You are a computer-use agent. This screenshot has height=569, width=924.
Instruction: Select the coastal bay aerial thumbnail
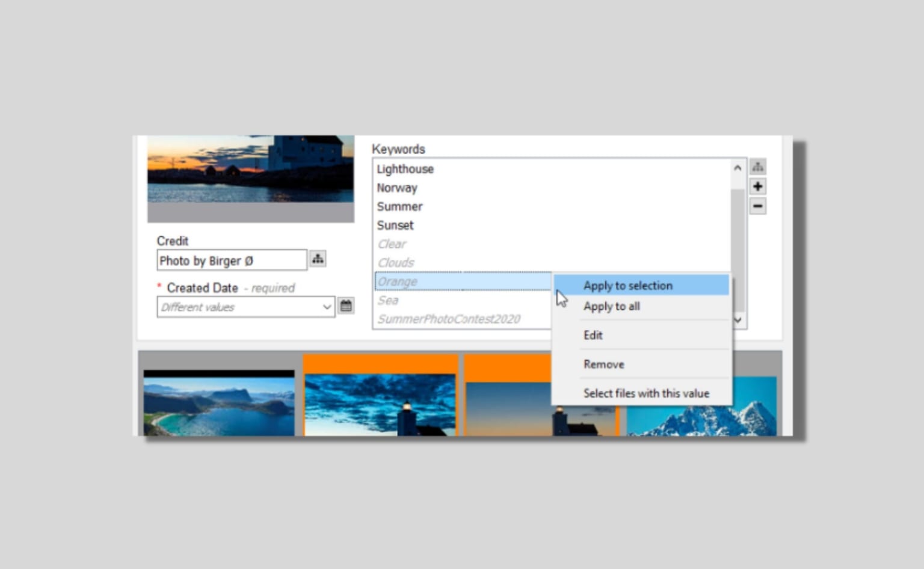pos(219,403)
